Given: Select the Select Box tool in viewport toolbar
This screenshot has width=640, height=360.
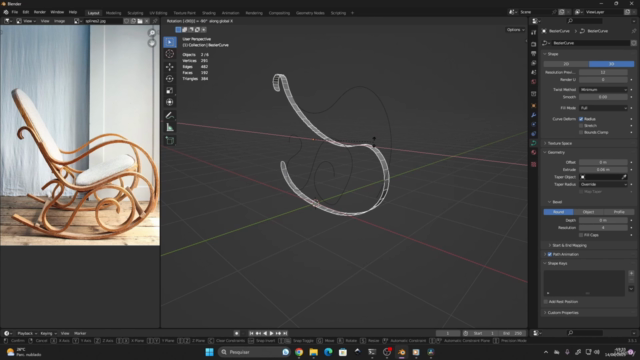Looking at the screenshot, I should pos(170,42).
